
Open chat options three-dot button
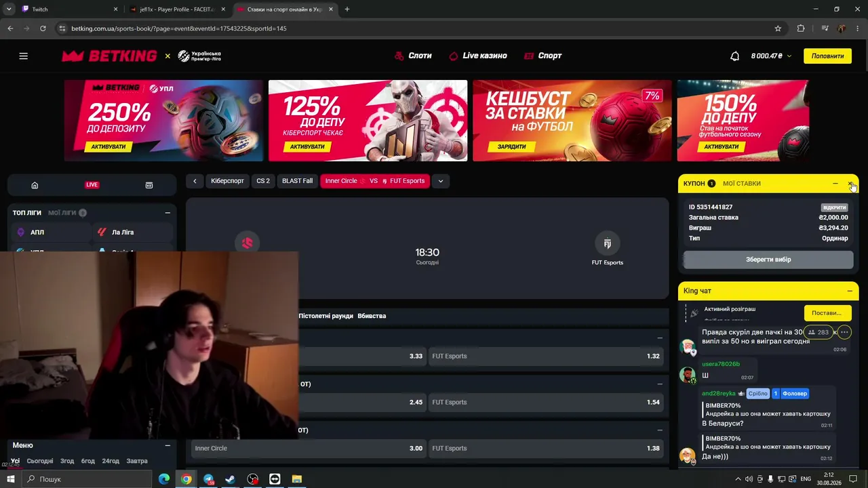(844, 332)
